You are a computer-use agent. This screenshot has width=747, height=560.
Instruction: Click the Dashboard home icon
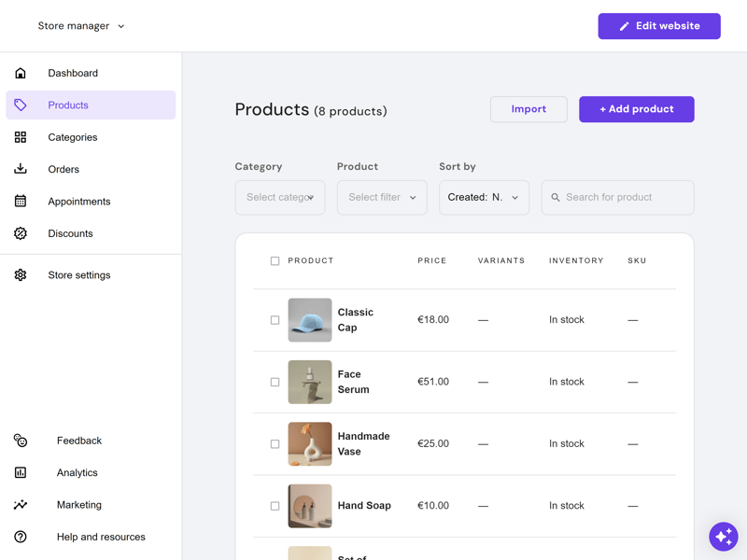coord(20,73)
